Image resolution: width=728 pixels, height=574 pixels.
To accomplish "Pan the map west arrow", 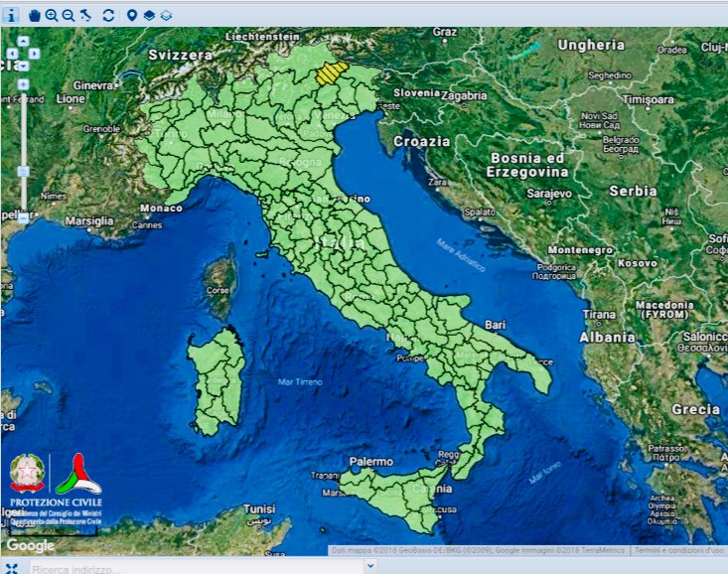I will 12,54.
